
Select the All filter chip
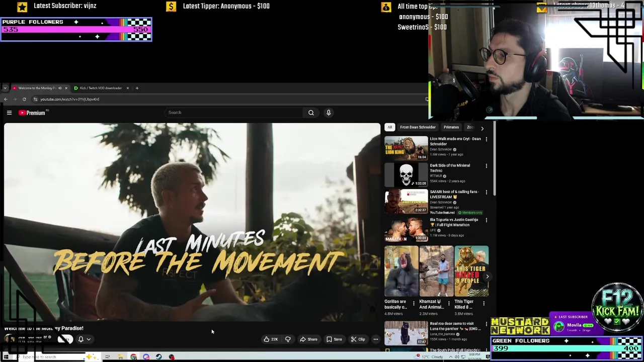point(389,127)
